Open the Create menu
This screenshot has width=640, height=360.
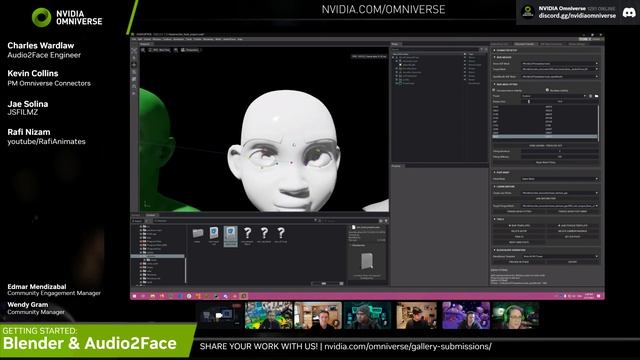pyautogui.click(x=147, y=39)
